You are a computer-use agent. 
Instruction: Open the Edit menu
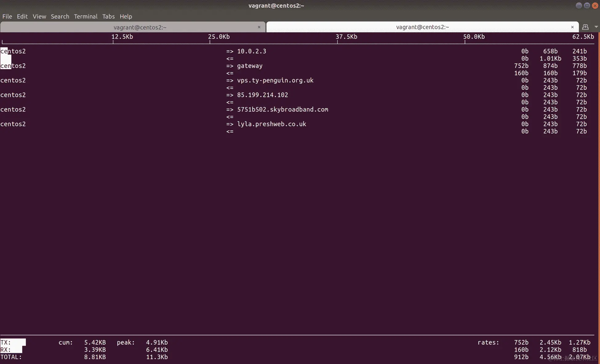22,16
